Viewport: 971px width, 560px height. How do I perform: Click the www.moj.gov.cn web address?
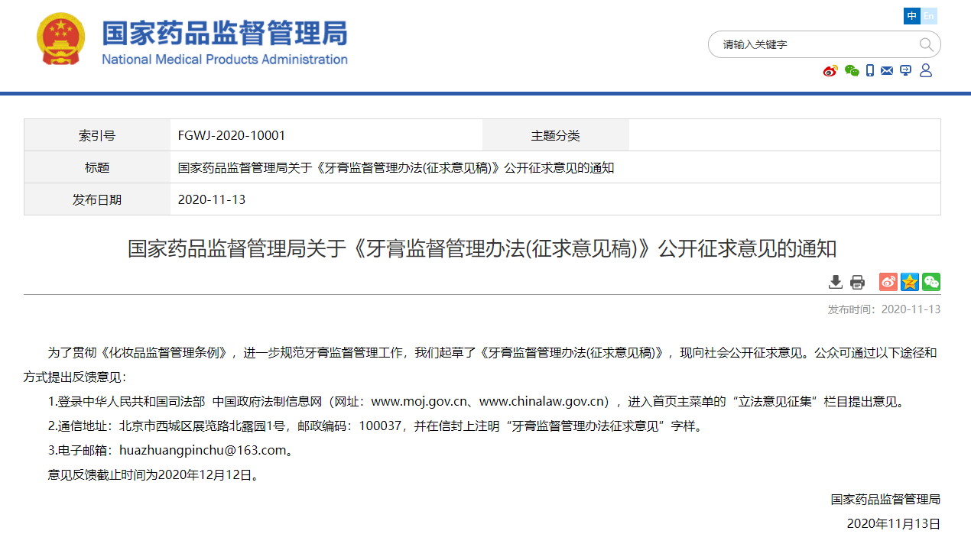click(418, 402)
